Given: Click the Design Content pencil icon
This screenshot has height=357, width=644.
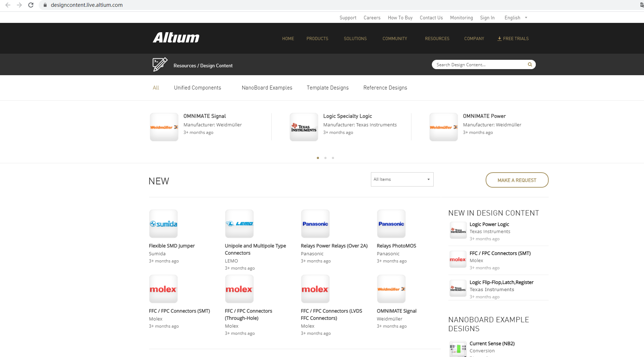Looking at the screenshot, I should point(160,64).
